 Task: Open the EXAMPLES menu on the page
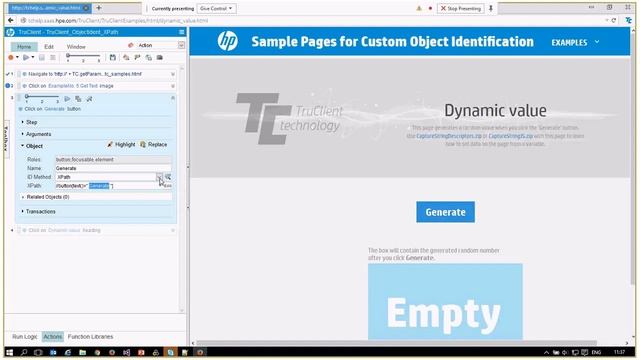(x=576, y=42)
